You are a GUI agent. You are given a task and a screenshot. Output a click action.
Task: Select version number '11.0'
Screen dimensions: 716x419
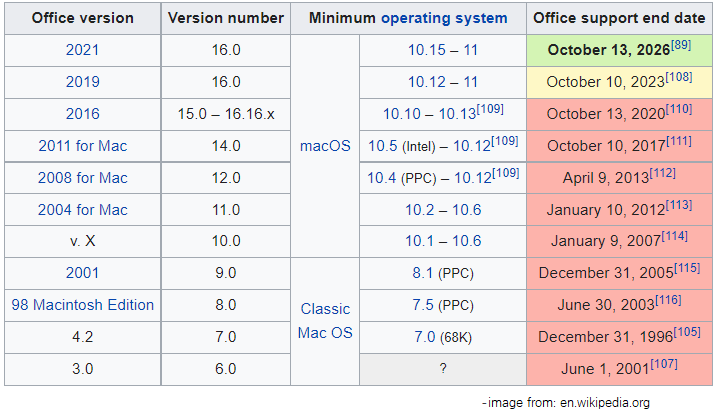pyautogui.click(x=226, y=210)
